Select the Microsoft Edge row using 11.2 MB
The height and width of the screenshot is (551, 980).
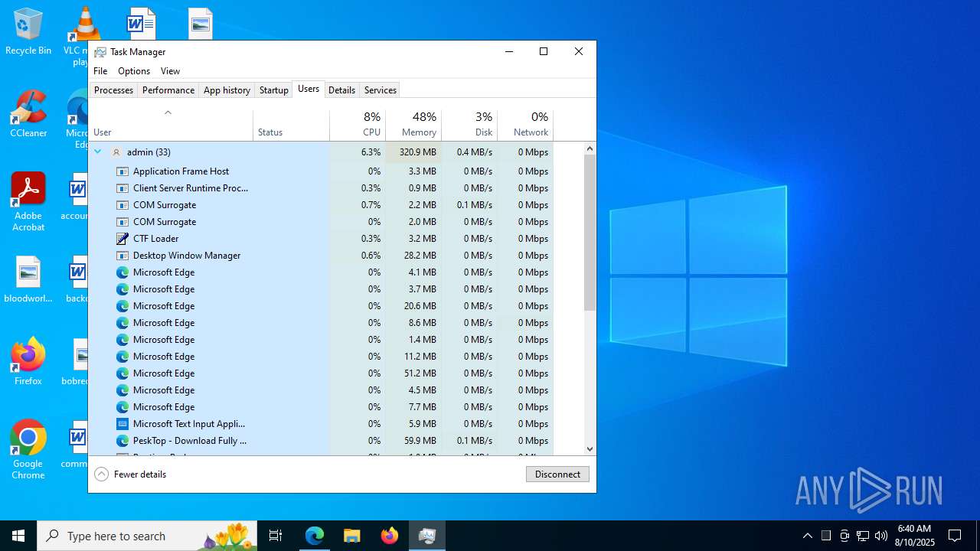321,357
